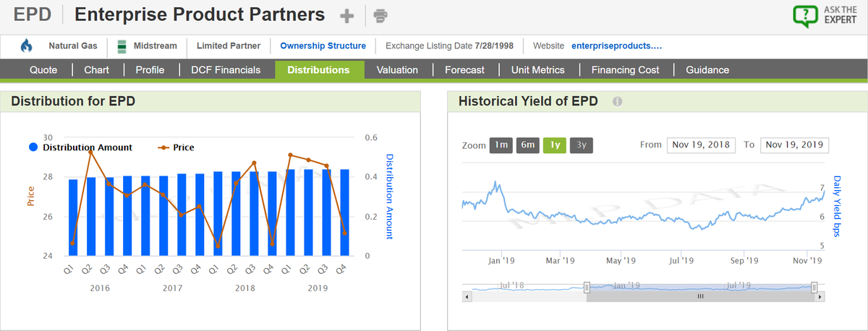Open the Quote tab
868x331 pixels.
click(x=43, y=70)
